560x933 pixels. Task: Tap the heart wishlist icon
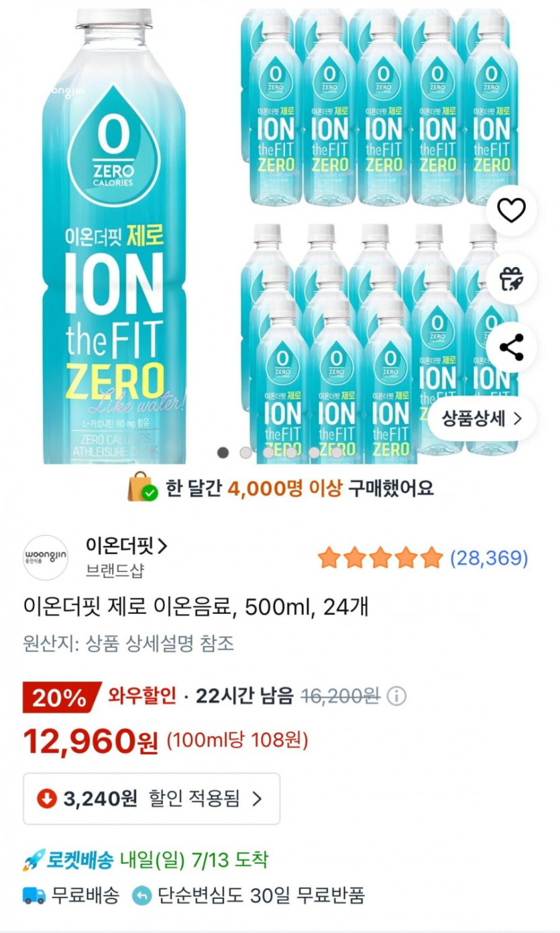point(511,211)
